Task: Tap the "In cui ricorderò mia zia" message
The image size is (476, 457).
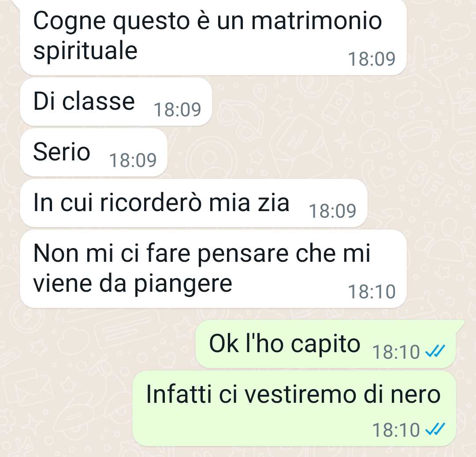Action: point(193,203)
